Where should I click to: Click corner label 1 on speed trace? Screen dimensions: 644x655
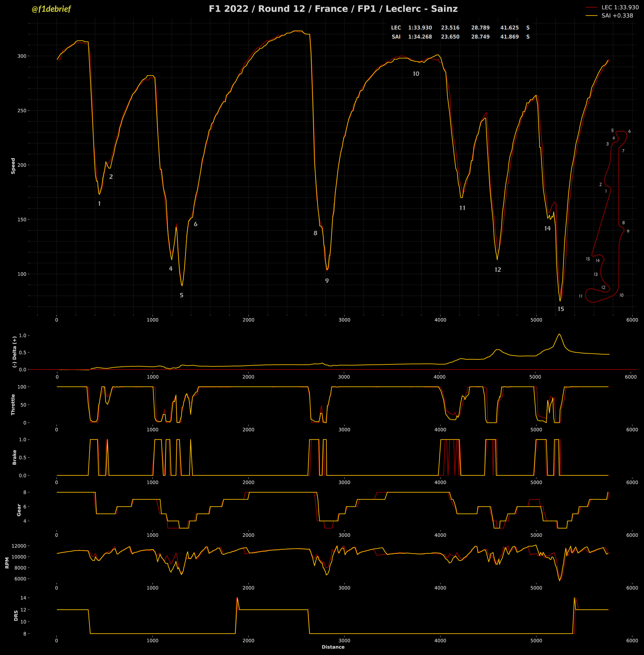click(x=99, y=204)
